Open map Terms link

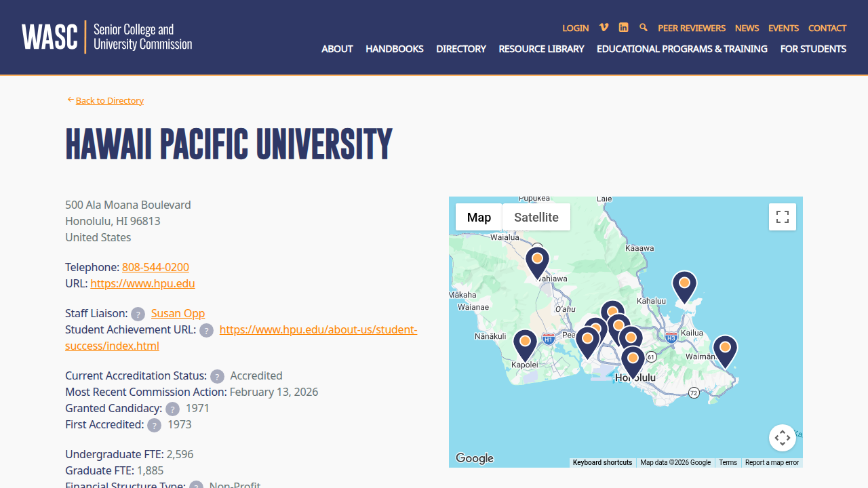(728, 462)
